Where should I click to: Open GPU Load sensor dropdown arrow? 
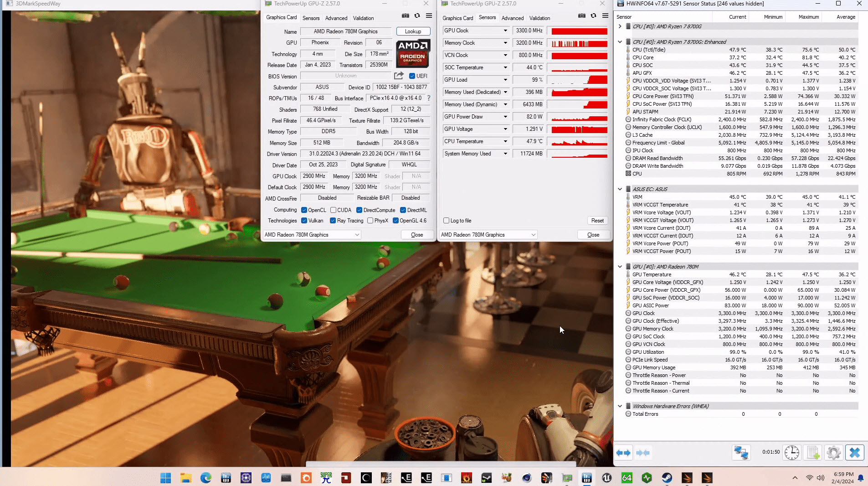point(505,80)
